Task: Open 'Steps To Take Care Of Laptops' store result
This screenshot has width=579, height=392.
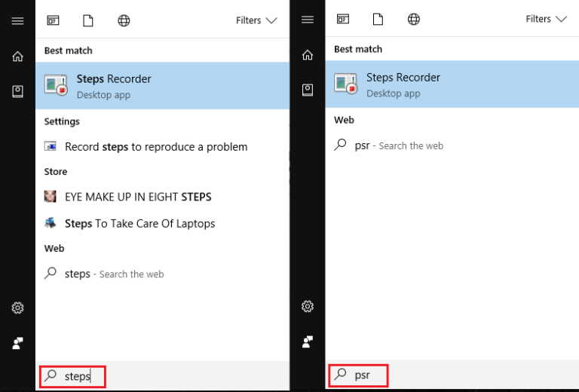Action: click(163, 224)
